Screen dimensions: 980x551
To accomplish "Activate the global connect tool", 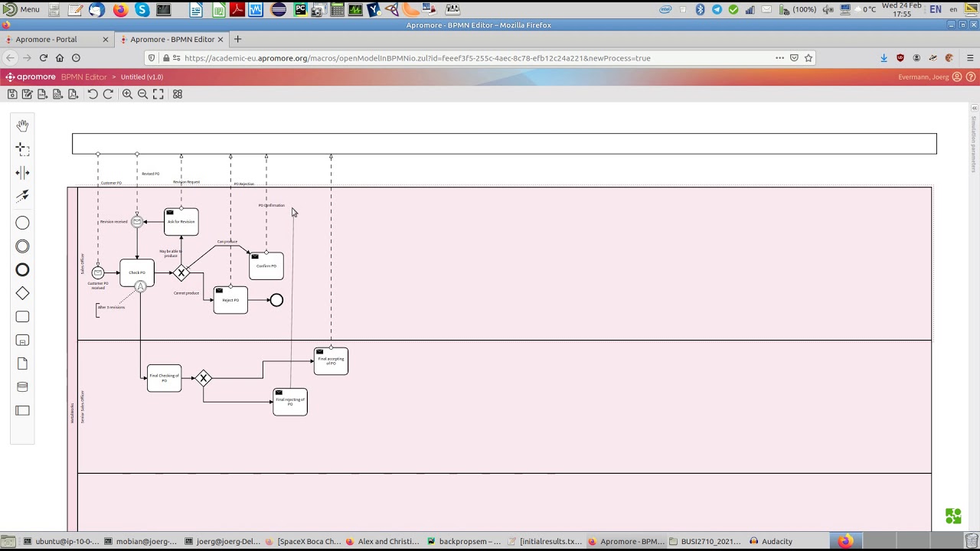I will pos(22,196).
